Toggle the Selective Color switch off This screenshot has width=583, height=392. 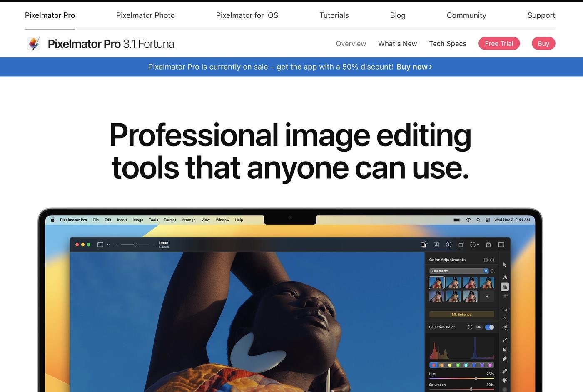click(x=490, y=327)
